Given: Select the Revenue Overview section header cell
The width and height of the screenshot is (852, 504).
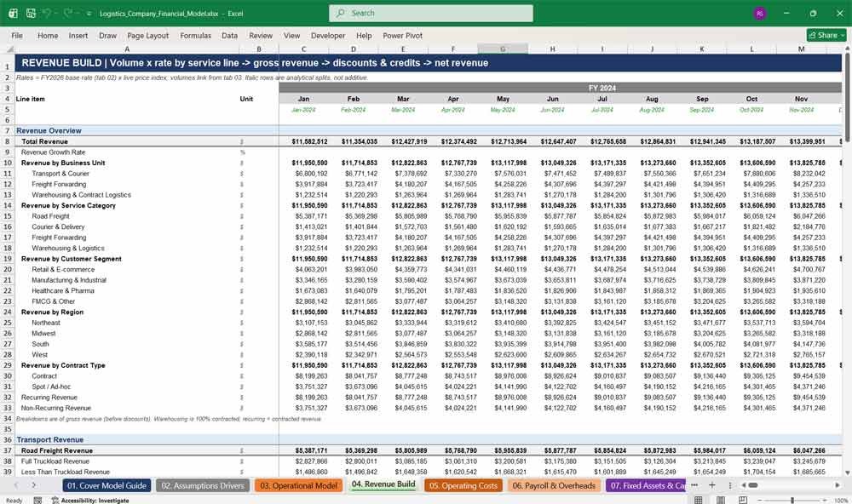Looking at the screenshot, I should click(x=127, y=131).
